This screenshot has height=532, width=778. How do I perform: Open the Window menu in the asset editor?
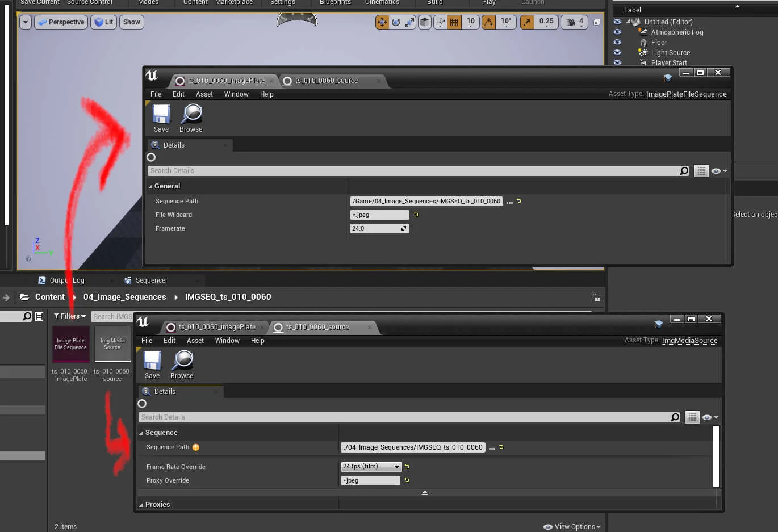click(236, 94)
